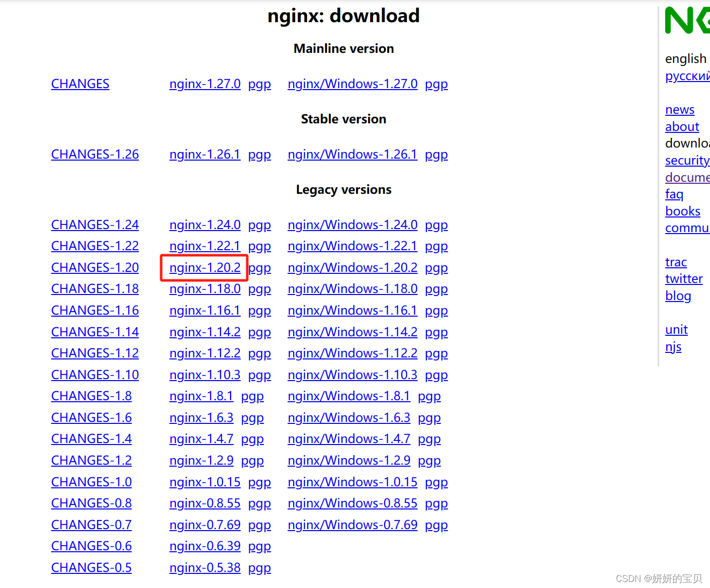Open the CHANGES-1.4 link
710x588 pixels.
point(92,439)
